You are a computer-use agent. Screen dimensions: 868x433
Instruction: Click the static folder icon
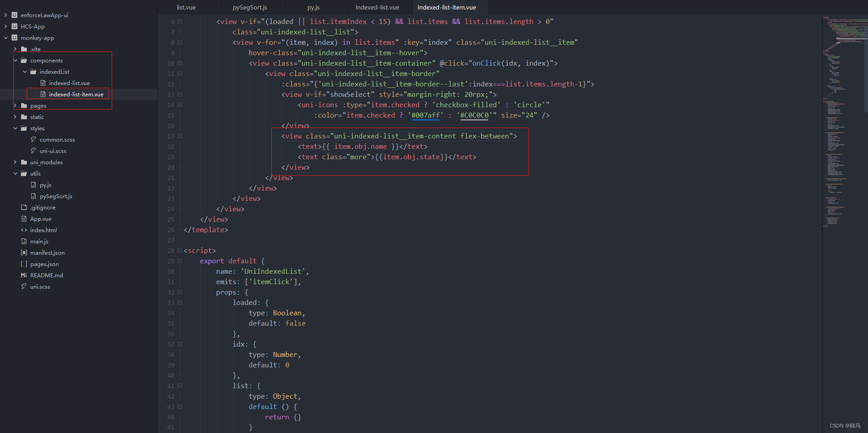[x=24, y=117]
